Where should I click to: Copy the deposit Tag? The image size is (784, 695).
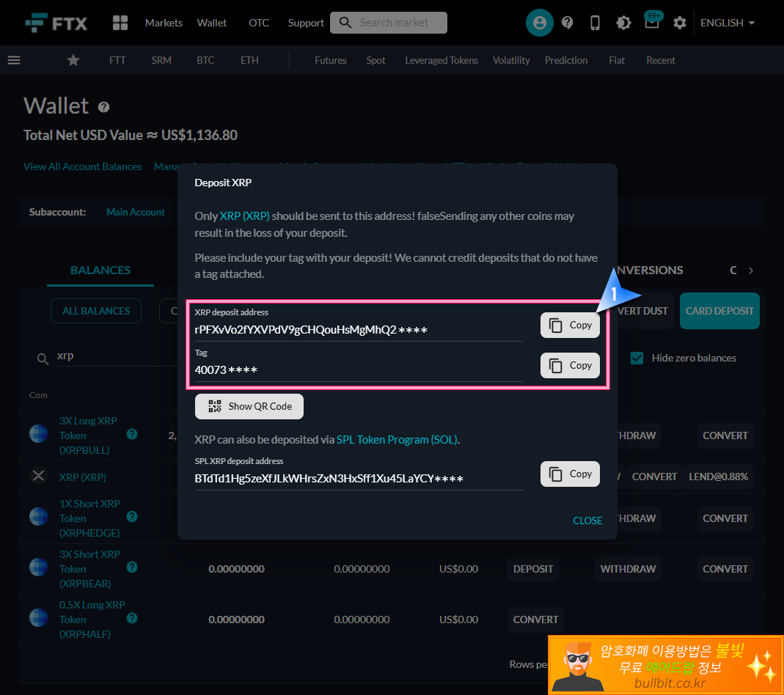coord(570,365)
